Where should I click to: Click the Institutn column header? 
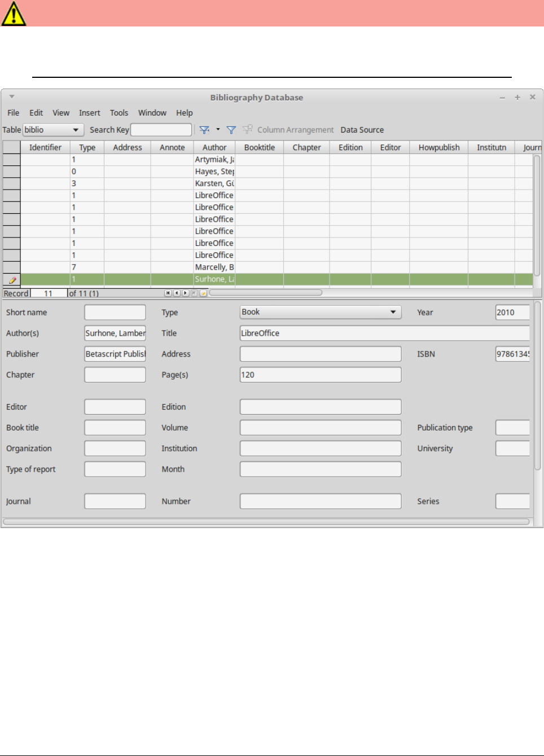coord(492,147)
